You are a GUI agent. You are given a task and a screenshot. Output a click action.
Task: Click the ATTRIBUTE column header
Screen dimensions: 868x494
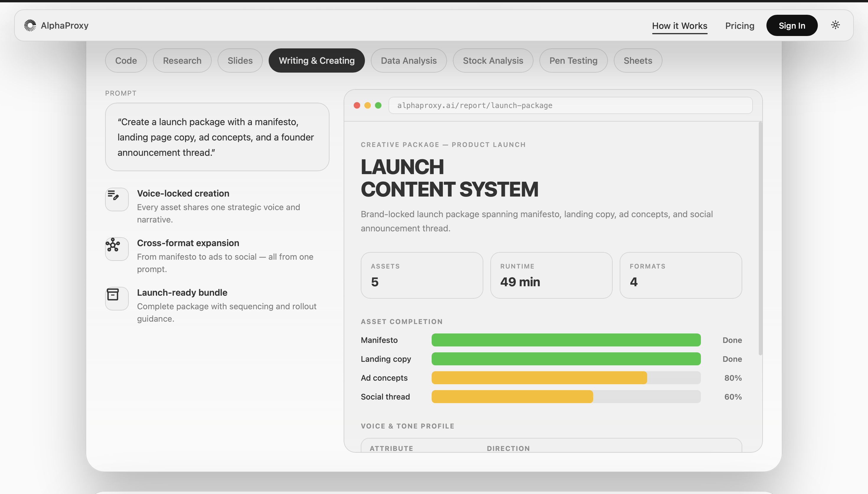click(x=391, y=449)
